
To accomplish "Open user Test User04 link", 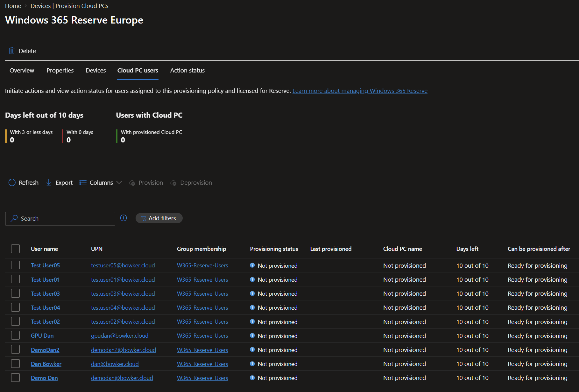I will pyautogui.click(x=45, y=307).
